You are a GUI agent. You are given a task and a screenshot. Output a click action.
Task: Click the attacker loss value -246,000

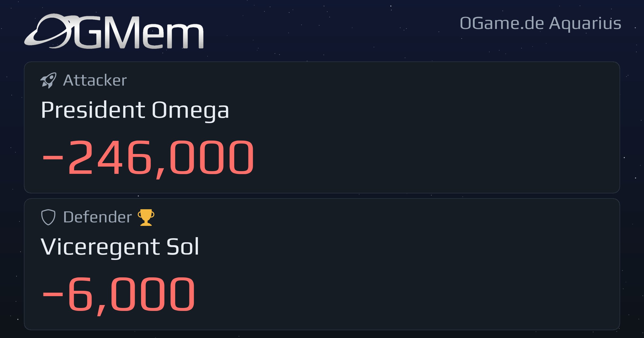pyautogui.click(x=148, y=158)
